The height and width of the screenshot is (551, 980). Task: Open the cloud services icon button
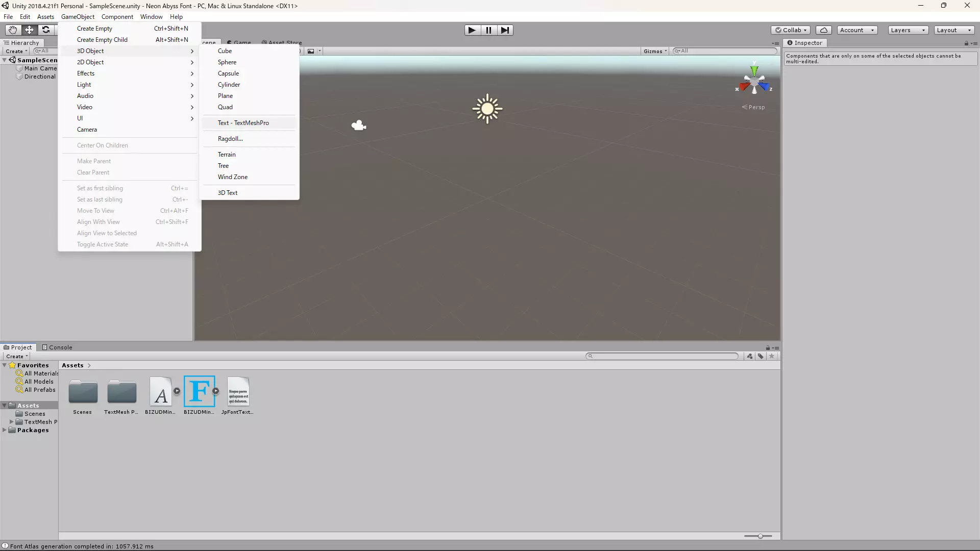823,30
